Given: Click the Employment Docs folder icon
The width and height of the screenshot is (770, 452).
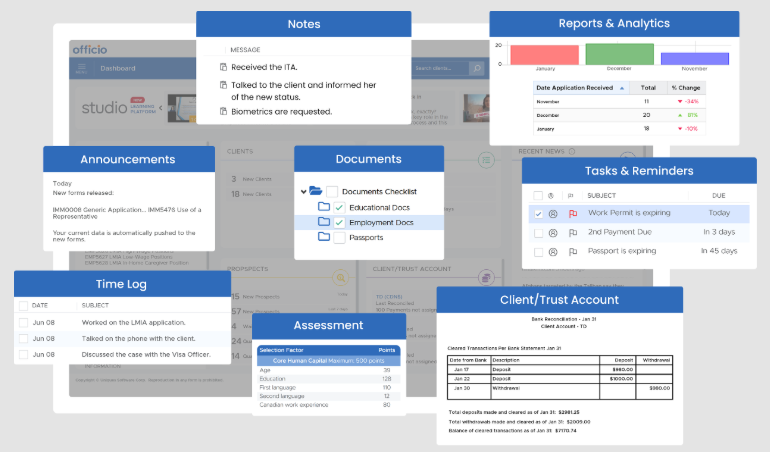Looking at the screenshot, I should (x=324, y=222).
